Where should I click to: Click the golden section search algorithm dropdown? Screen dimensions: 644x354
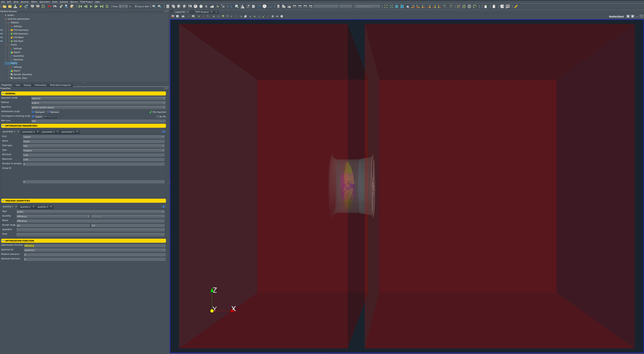(x=98, y=107)
